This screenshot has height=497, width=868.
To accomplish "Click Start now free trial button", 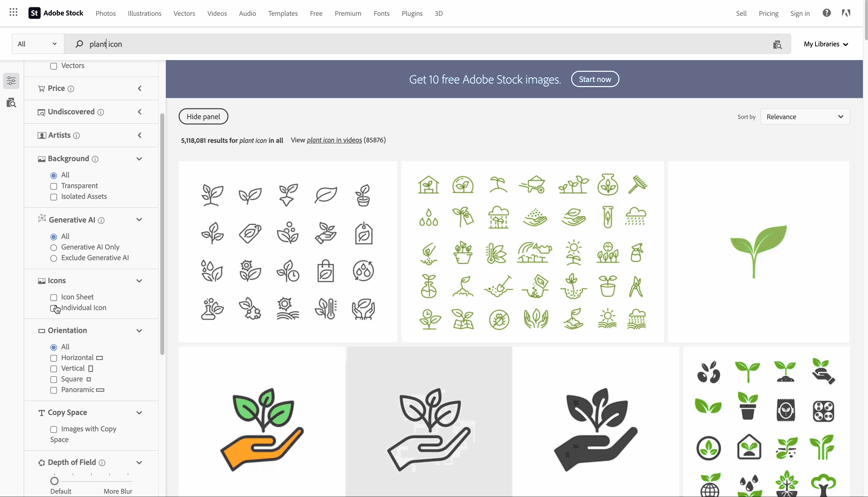I will (595, 78).
